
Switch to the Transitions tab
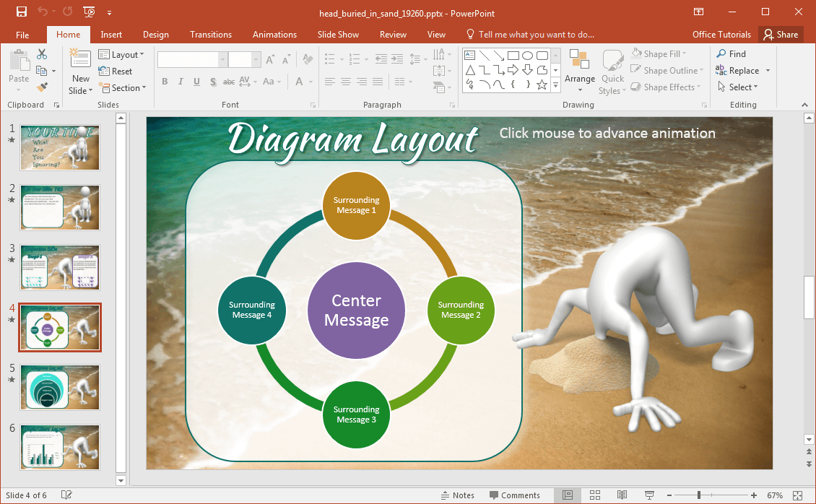tap(211, 35)
